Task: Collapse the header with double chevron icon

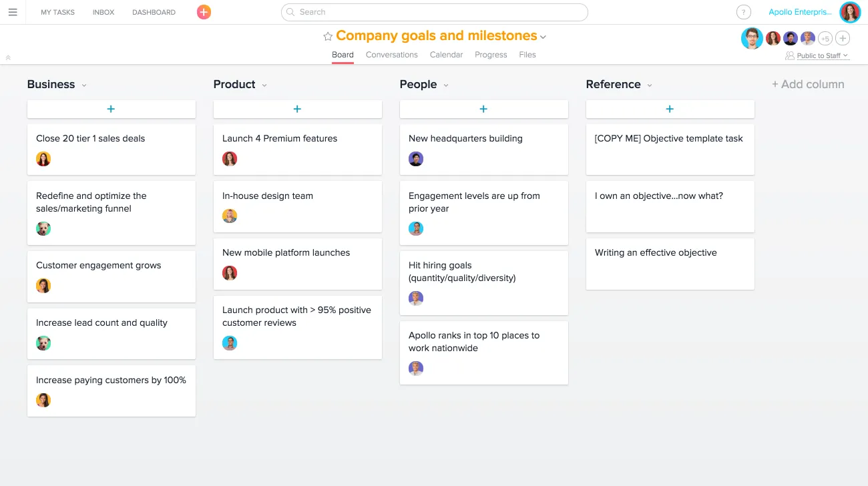Action: tap(8, 58)
